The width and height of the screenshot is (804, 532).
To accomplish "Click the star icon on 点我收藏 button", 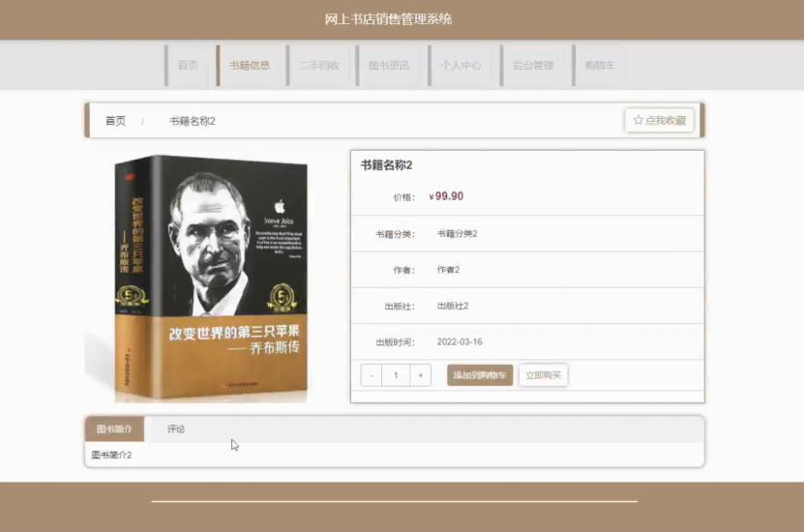I will point(638,121).
